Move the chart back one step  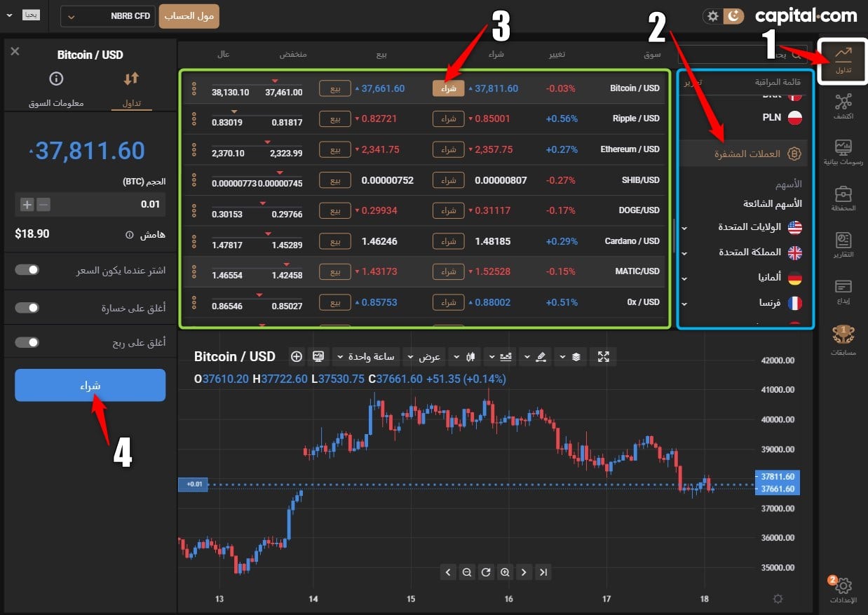click(x=448, y=572)
